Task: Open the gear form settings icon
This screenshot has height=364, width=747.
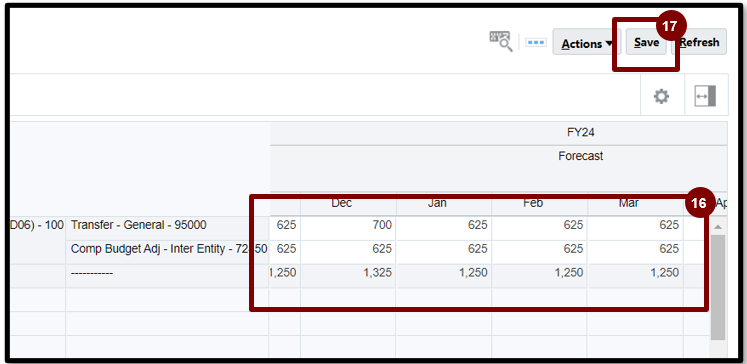Action: (661, 97)
